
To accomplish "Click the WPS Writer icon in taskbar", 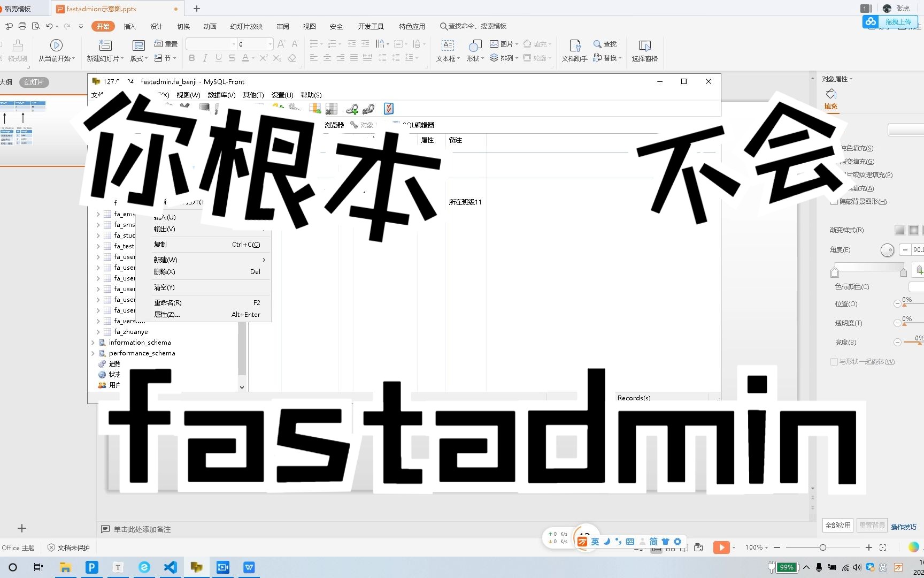I will point(249,567).
